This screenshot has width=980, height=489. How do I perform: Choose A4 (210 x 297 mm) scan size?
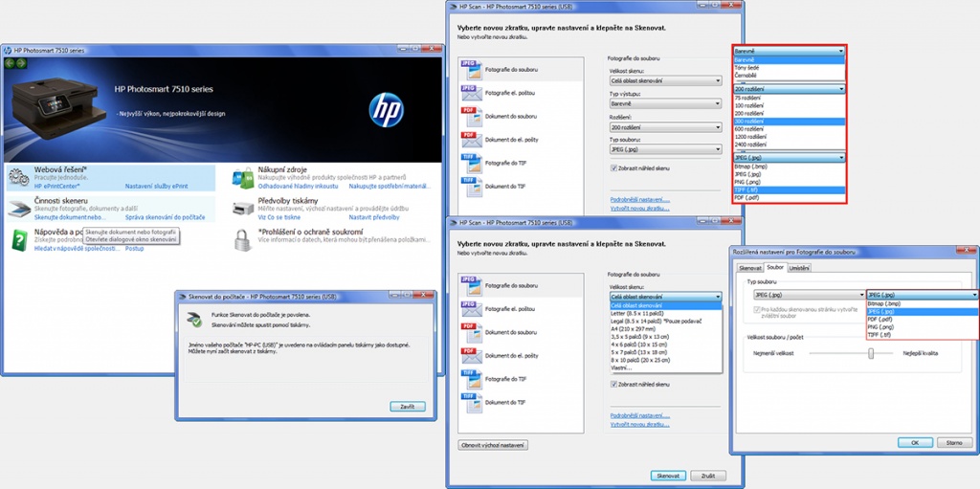click(x=666, y=328)
